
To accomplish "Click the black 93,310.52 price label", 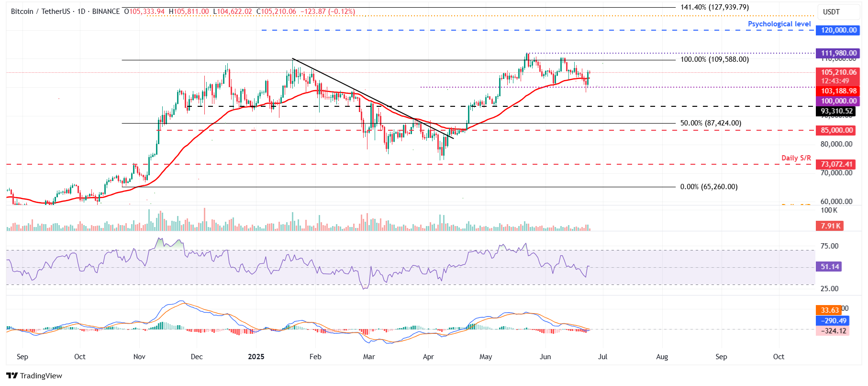I will 836,111.
